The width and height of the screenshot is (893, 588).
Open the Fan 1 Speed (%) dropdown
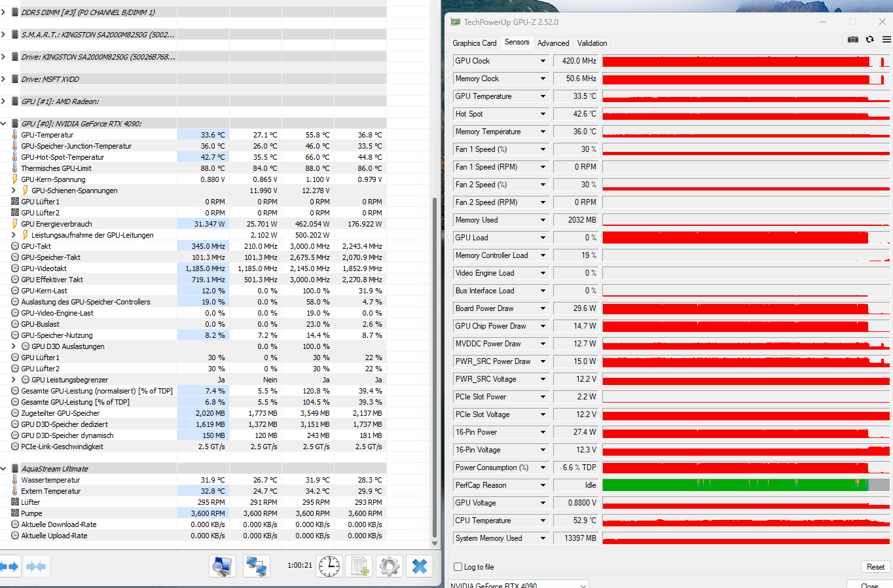(543, 149)
